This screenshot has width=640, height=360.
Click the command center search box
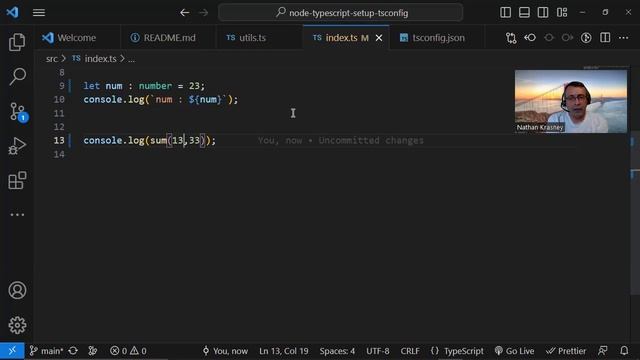tap(340, 13)
